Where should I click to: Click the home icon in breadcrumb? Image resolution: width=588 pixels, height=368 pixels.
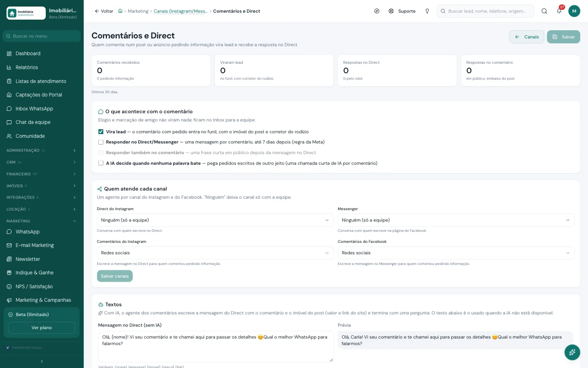click(x=120, y=11)
